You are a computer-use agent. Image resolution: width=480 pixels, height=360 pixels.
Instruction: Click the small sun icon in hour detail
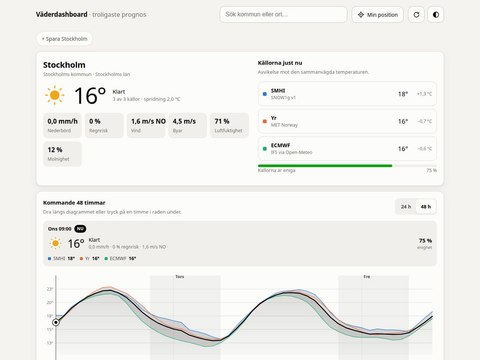55,244
